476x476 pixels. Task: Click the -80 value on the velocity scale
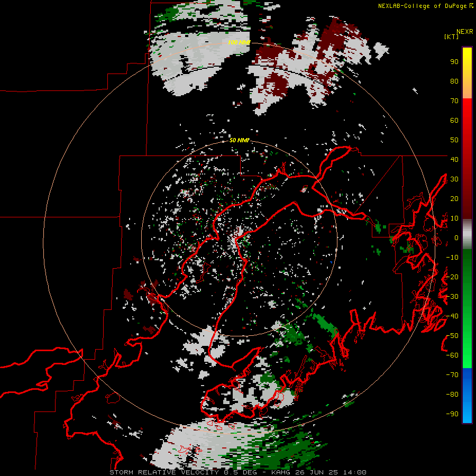pos(452,395)
